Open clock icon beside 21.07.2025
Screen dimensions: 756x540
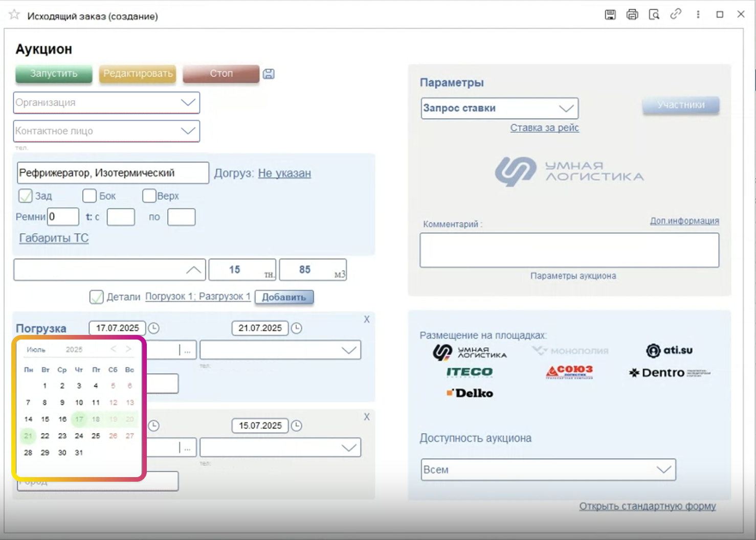[x=296, y=328]
